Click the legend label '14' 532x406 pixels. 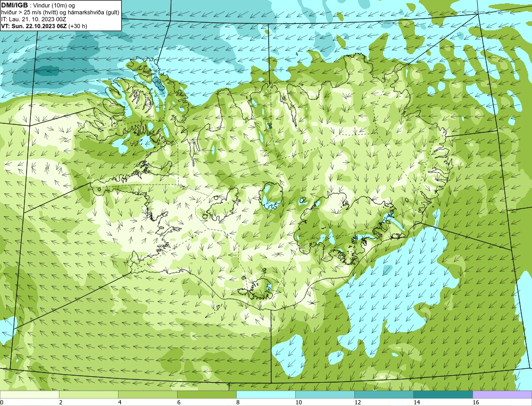pos(417,402)
